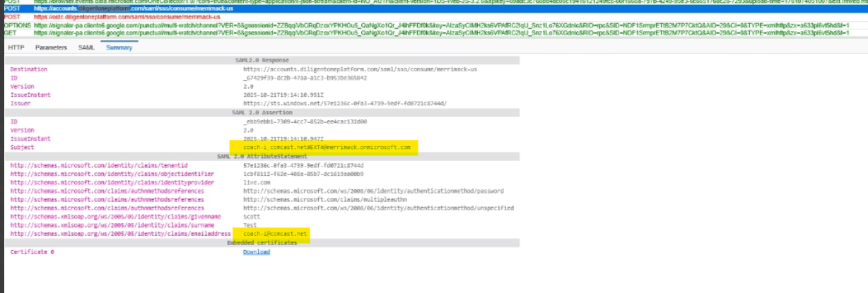Select the POST accounts.diligentoneplatform.com request row

pos(434,9)
